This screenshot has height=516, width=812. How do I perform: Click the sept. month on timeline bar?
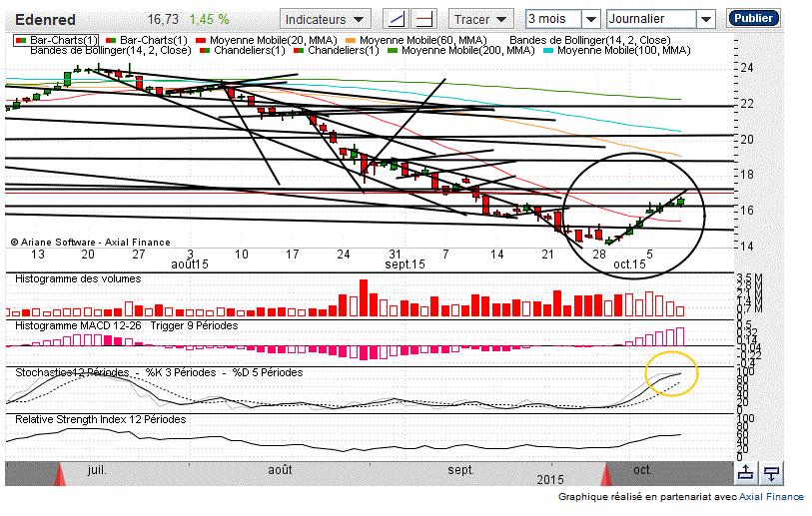(x=460, y=470)
